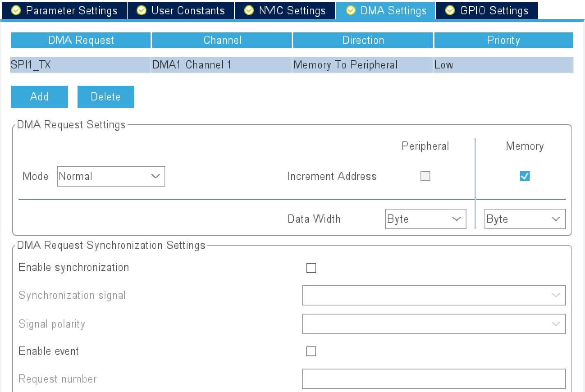Viewport: 585px width, 392px height.
Task: Click the NVIC Settings green check icon
Action: (249, 11)
